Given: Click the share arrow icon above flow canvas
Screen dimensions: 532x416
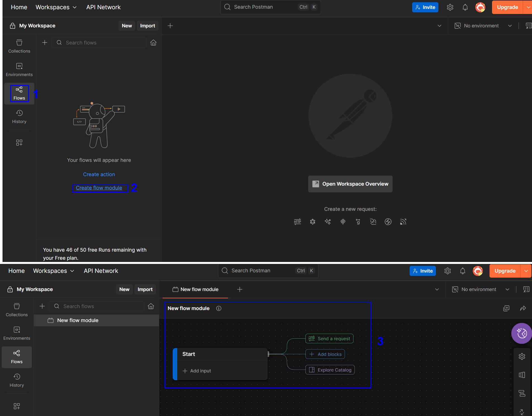Looking at the screenshot, I should tap(523, 308).
